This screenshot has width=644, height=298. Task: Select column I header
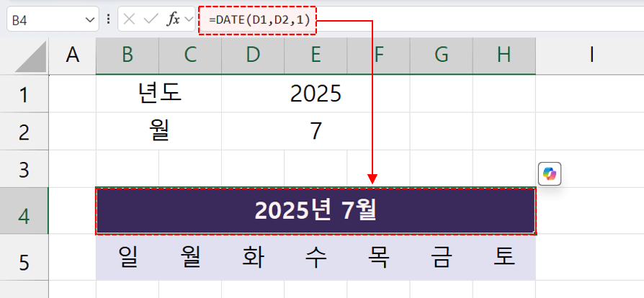click(x=591, y=56)
